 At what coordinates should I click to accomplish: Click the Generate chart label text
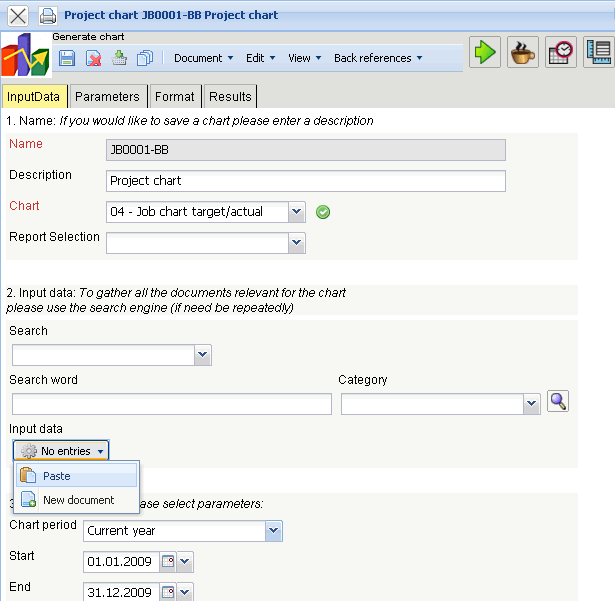coord(88,37)
